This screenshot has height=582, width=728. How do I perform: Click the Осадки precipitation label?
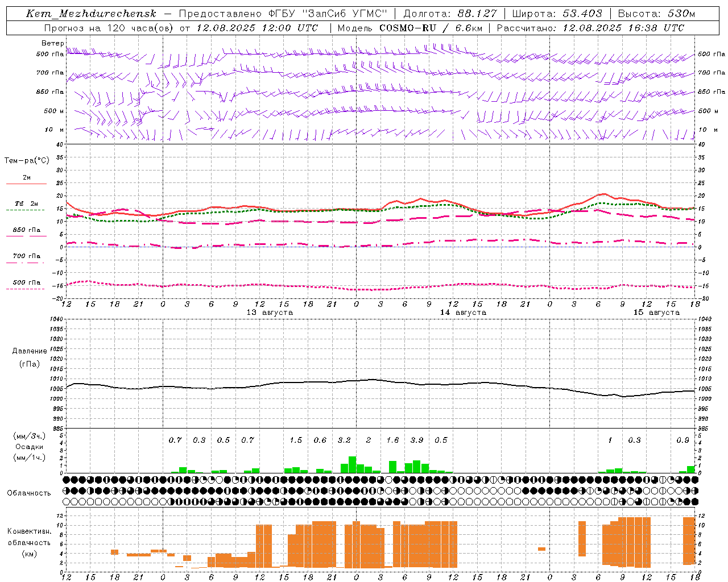(x=29, y=447)
